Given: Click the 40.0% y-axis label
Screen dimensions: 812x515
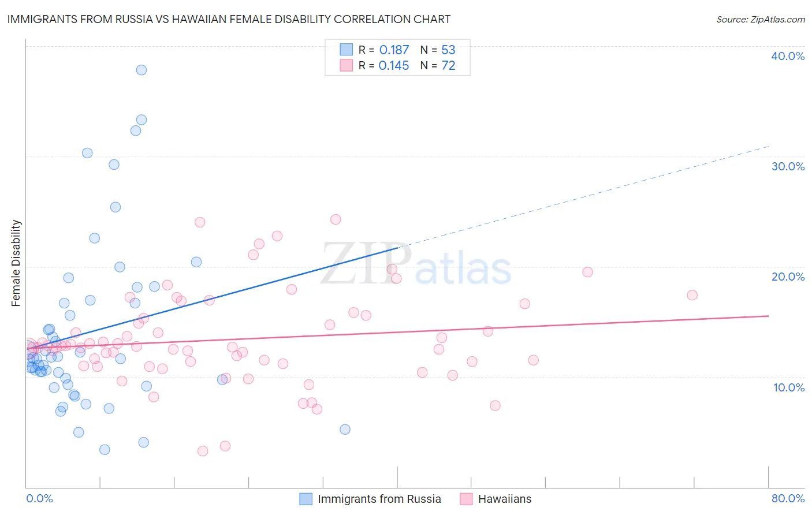Looking at the screenshot, I should 788,56.
